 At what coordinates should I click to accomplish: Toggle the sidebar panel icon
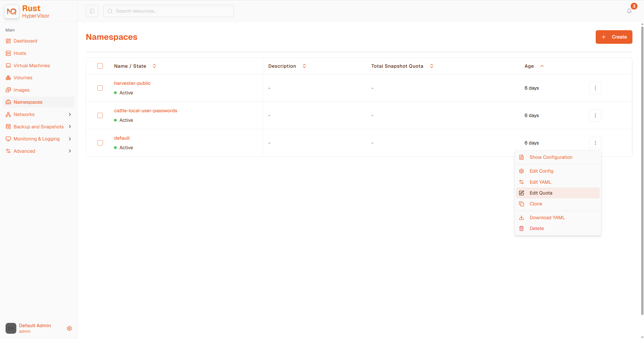pyautogui.click(x=92, y=11)
